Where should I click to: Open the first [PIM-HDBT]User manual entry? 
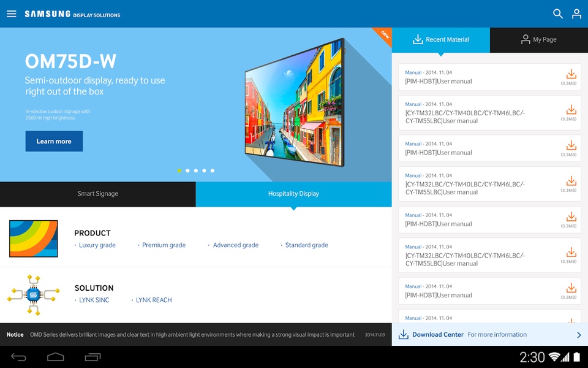pos(489,77)
